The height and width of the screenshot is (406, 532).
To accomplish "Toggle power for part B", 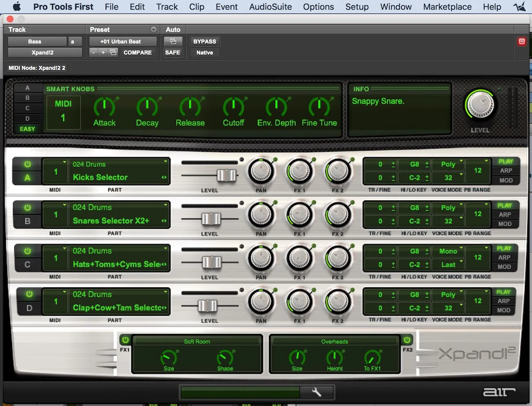I will pyautogui.click(x=27, y=207).
